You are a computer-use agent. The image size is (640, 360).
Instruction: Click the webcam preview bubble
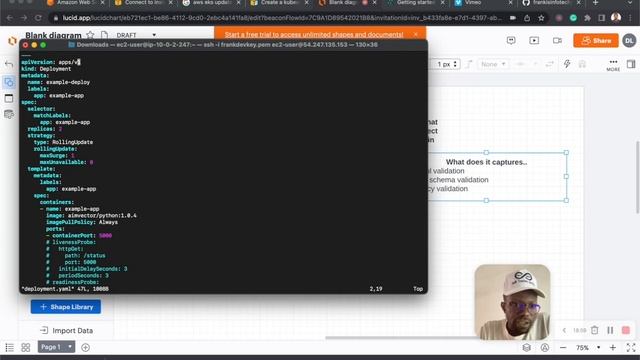coord(512,302)
